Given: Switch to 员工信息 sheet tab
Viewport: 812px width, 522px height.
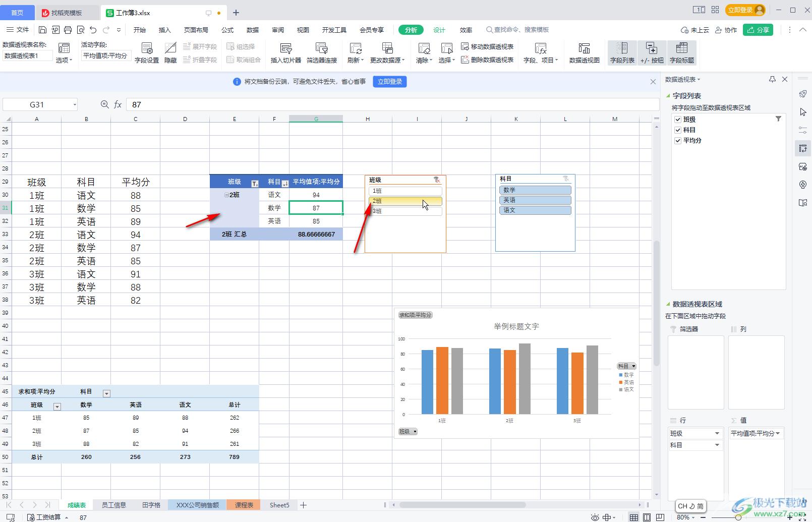Looking at the screenshot, I should point(114,505).
